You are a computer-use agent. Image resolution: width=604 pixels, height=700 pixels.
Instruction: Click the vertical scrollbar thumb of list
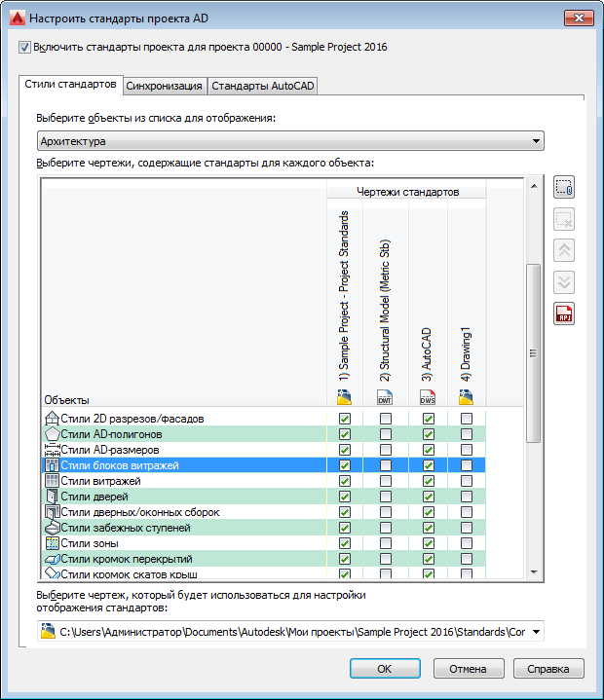pyautogui.click(x=534, y=353)
